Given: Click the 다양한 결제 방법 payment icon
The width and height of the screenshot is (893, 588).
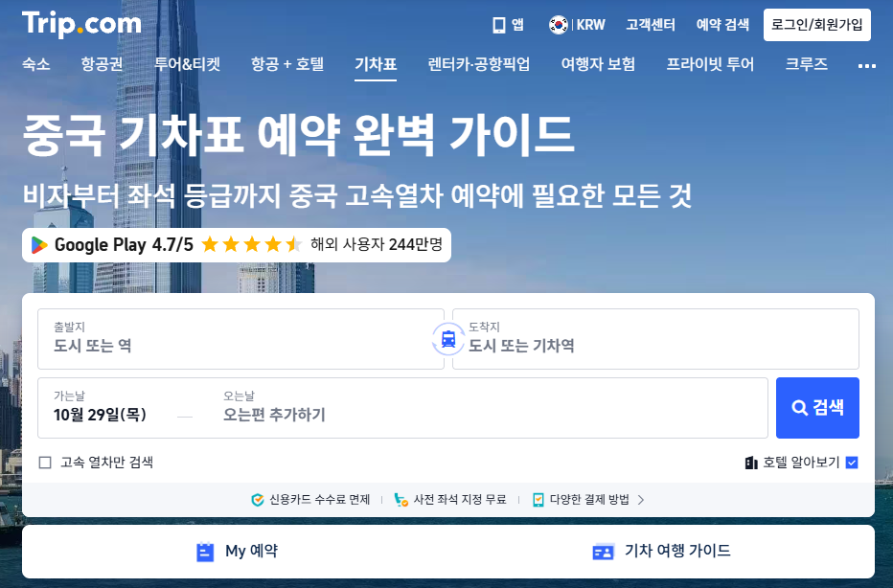Looking at the screenshot, I should (538, 500).
